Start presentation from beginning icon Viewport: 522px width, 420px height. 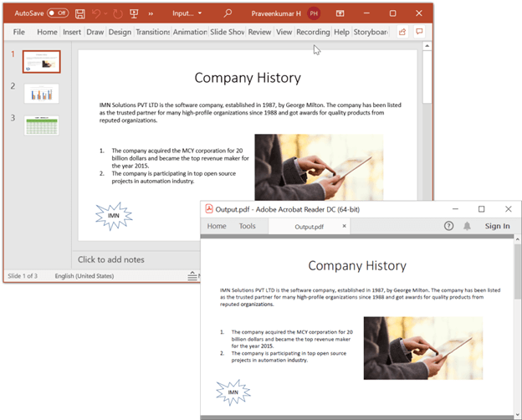pos(134,13)
